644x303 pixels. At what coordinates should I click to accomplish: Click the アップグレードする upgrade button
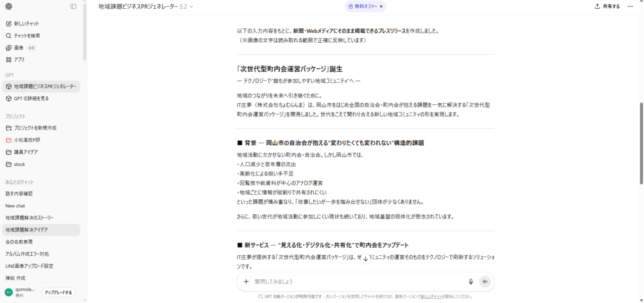(58, 292)
